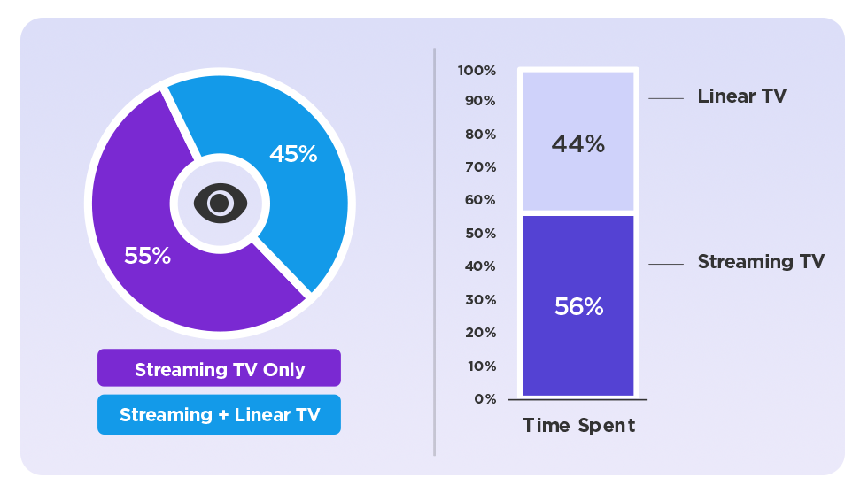
Task: Click the Streaming TV Only legend button
Action: (219, 368)
